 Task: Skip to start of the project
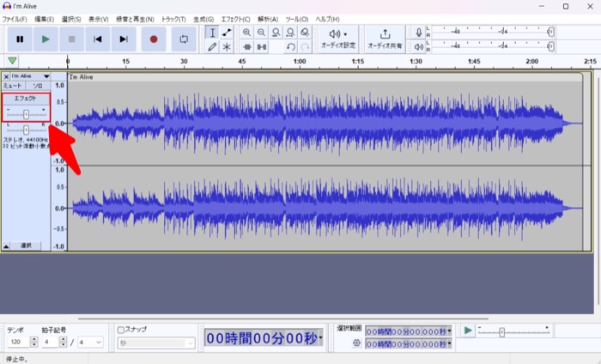(97, 39)
